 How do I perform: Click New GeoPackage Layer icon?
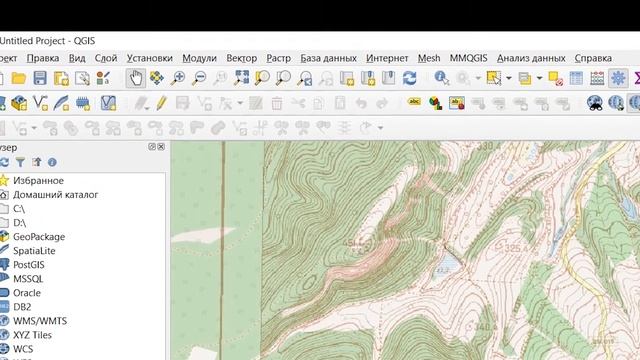tap(19, 103)
